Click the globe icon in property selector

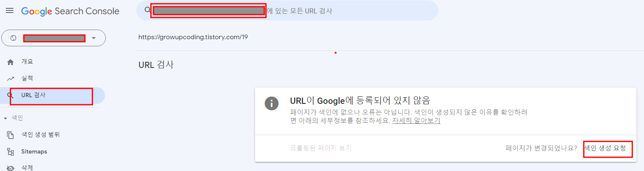pos(13,38)
